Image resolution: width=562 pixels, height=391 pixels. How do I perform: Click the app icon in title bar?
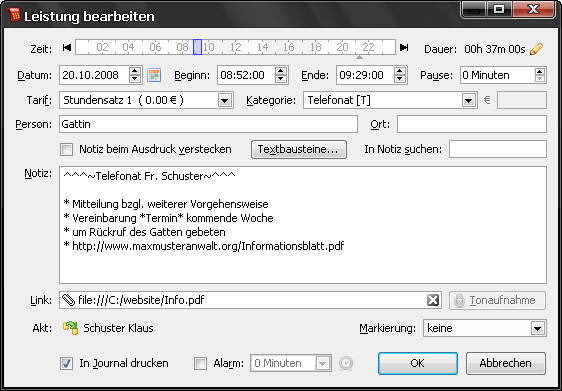point(14,15)
